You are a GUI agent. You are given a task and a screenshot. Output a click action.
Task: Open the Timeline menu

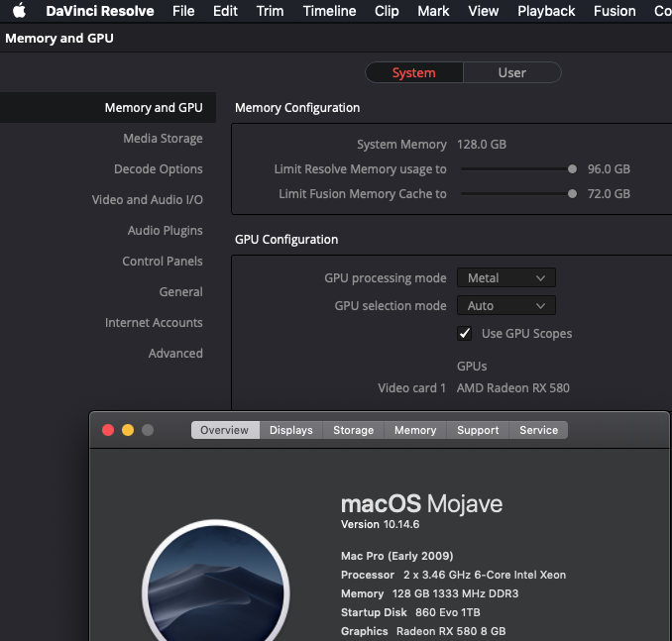tap(329, 11)
